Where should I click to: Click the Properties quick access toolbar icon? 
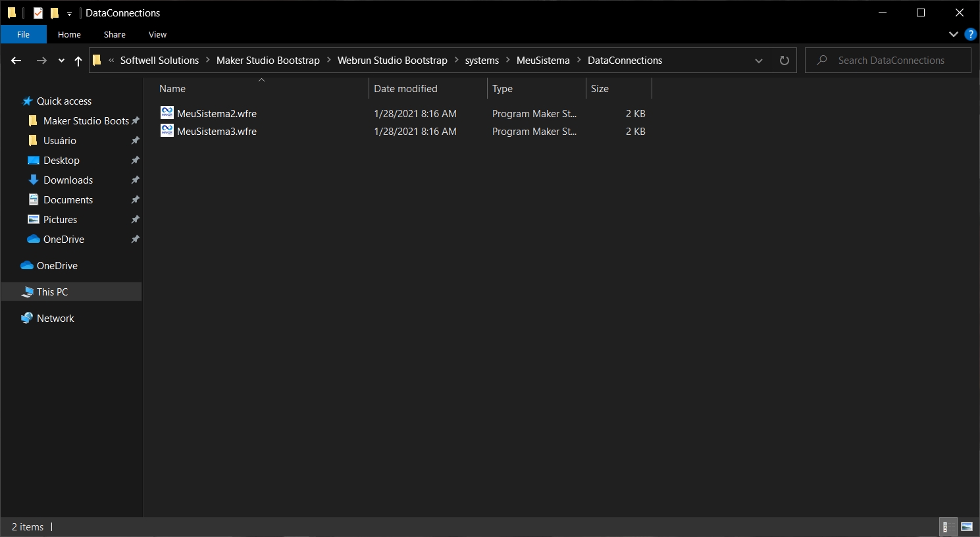tap(38, 13)
